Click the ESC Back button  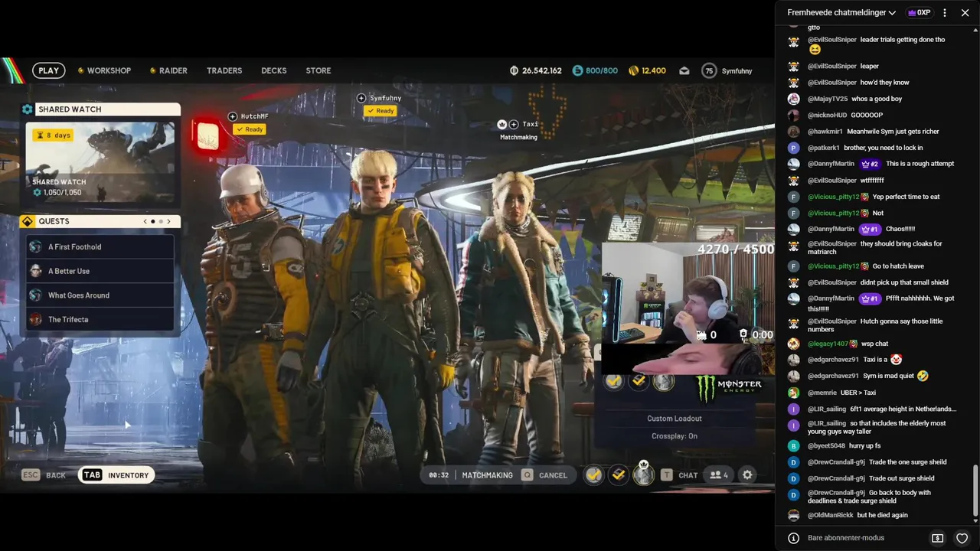(44, 475)
